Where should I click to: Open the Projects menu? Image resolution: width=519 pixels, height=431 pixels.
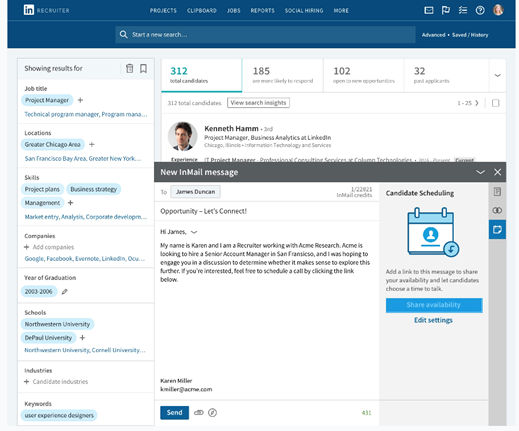coord(163,11)
